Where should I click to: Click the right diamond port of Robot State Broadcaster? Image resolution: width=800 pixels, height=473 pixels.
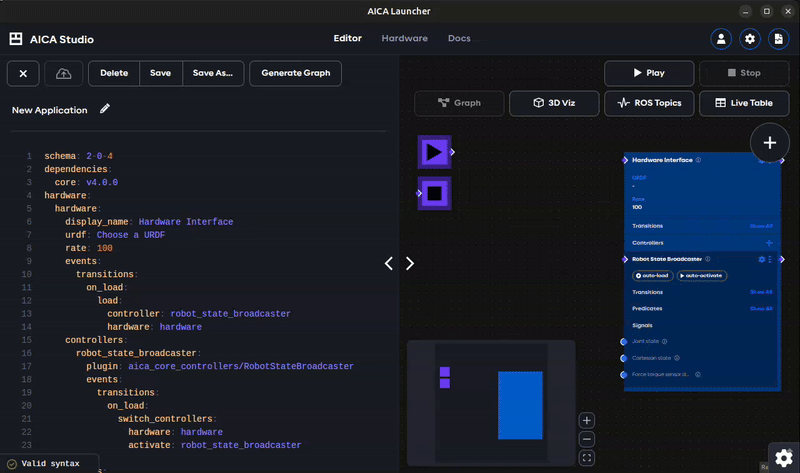pyautogui.click(x=782, y=259)
